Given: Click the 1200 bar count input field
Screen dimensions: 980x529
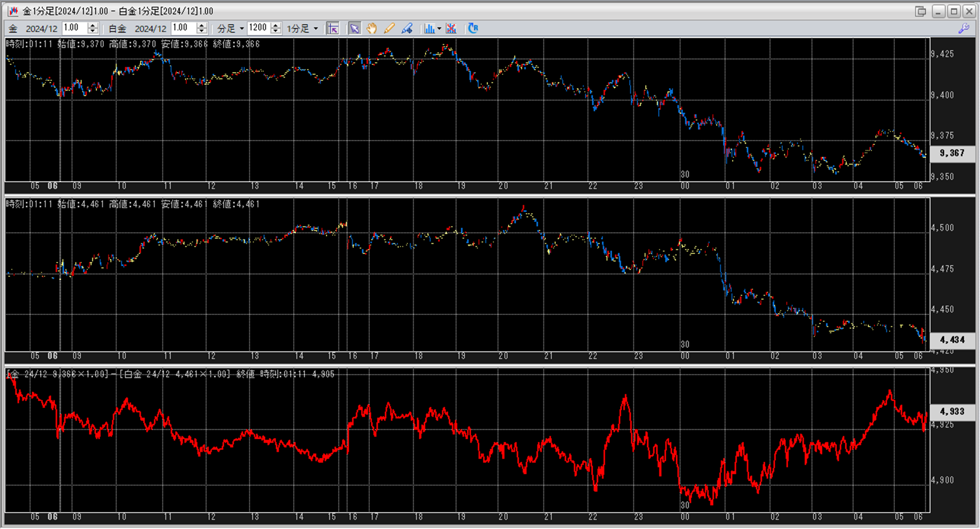Looking at the screenshot, I should pyautogui.click(x=258, y=28).
